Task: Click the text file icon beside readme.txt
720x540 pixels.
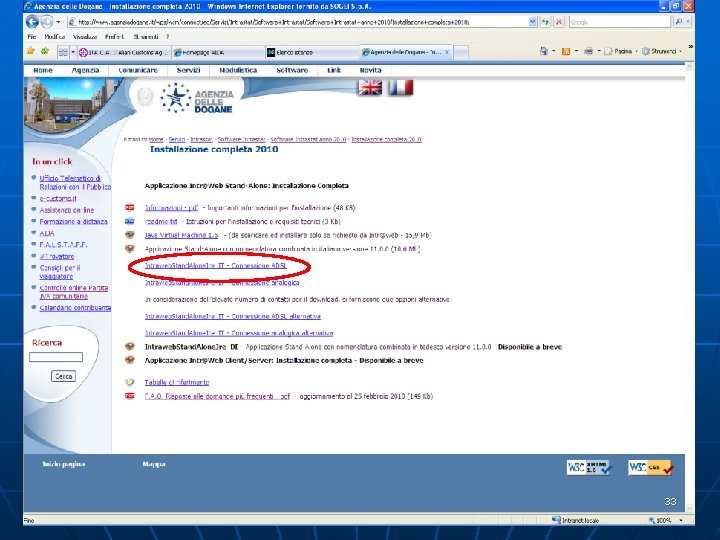Action: pos(130,221)
